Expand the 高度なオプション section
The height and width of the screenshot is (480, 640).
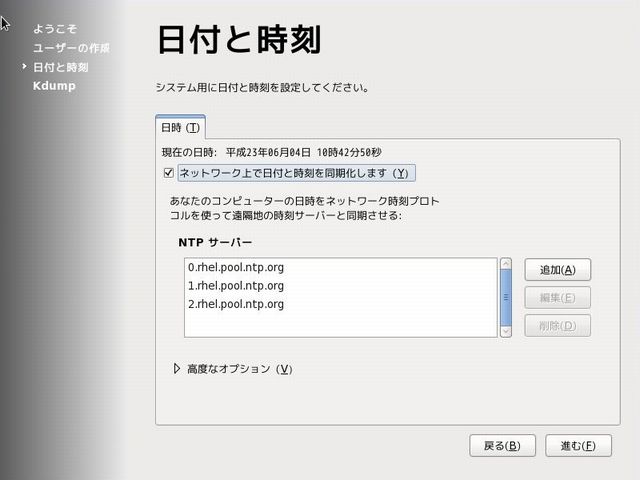[x=178, y=369]
